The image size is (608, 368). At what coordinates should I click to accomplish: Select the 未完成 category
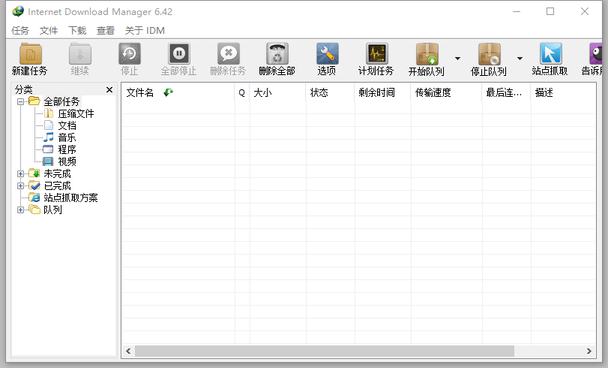pos(57,174)
